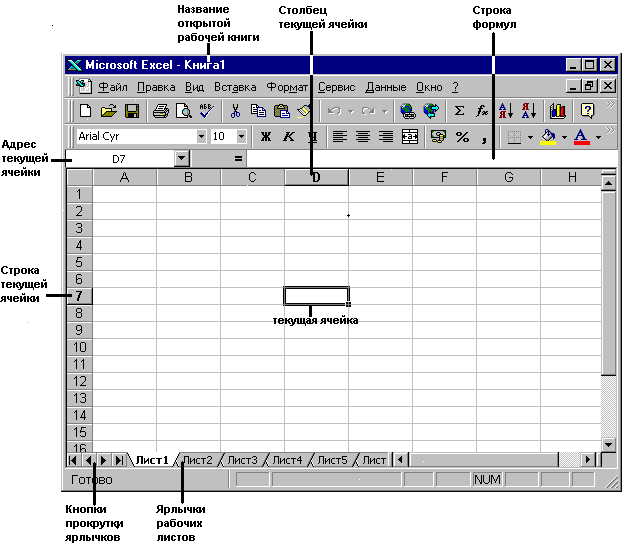Open the Font Color dropdown arrow
This screenshot has height=543, width=636.
point(598,137)
